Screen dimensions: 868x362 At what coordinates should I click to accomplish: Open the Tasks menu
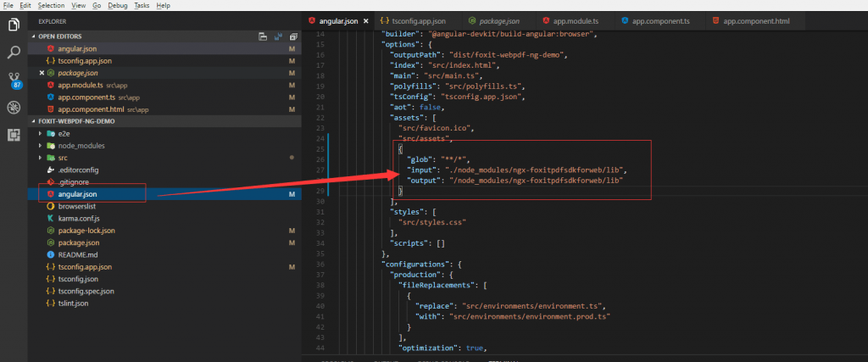tap(142, 5)
